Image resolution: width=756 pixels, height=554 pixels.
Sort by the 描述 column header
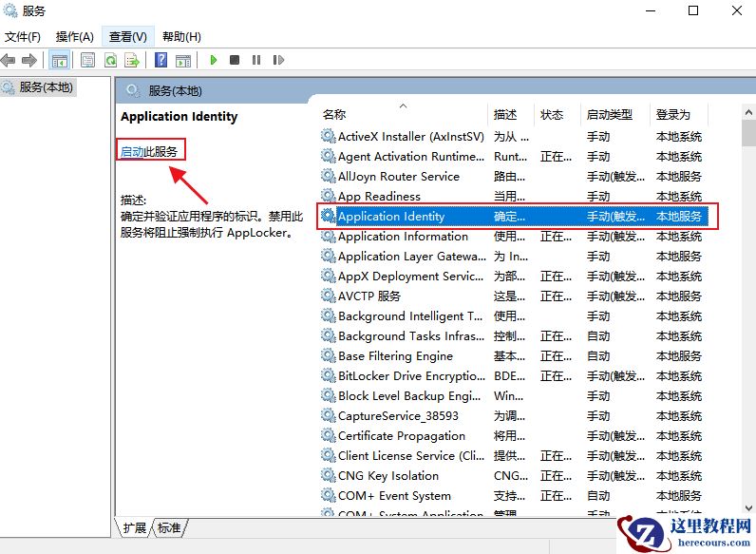tap(512, 114)
